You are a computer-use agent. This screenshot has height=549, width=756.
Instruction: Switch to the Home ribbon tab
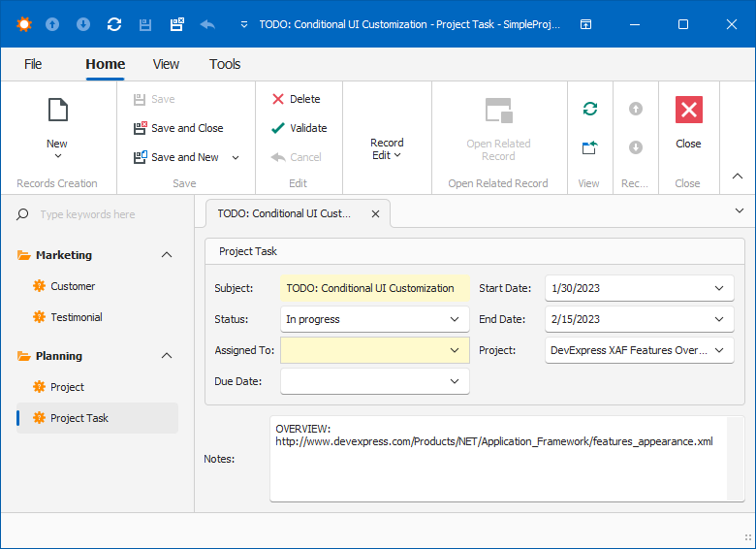coord(105,64)
